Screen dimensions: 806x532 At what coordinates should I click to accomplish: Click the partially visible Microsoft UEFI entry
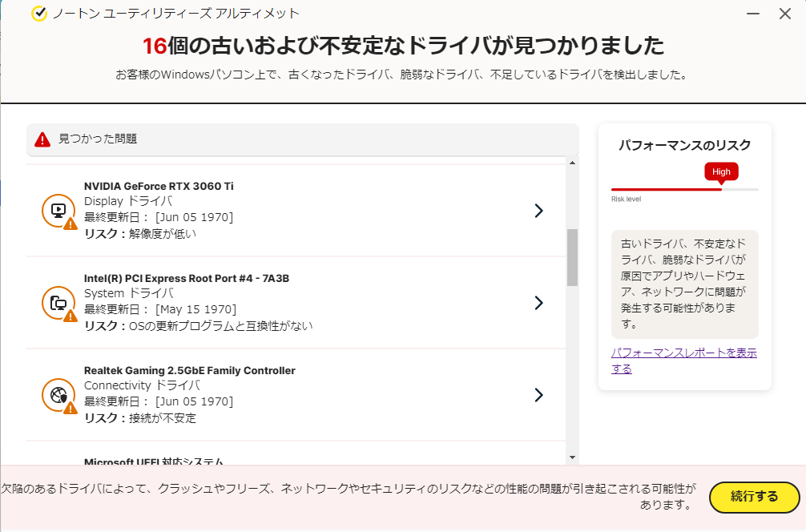tap(154, 461)
